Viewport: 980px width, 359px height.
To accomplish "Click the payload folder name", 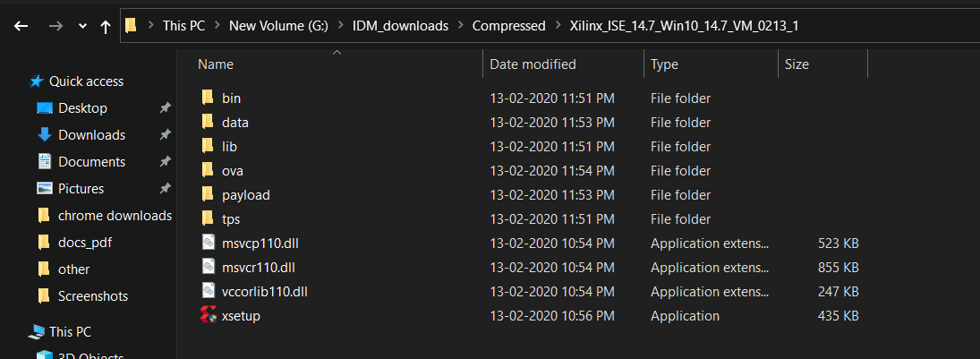I will pyautogui.click(x=245, y=195).
